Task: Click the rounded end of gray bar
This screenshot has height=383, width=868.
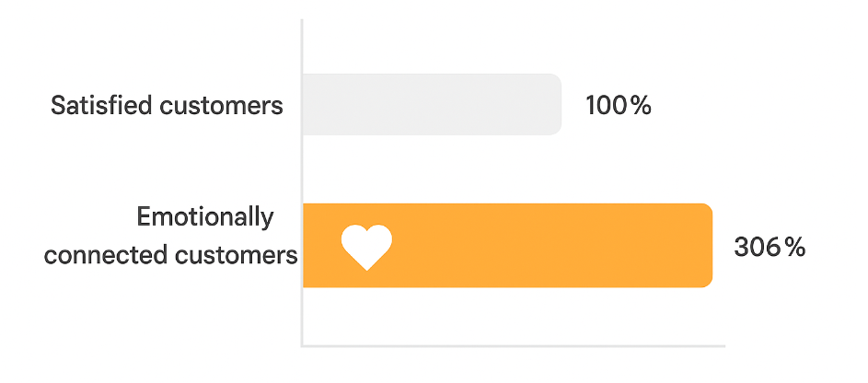Action: click(x=554, y=104)
